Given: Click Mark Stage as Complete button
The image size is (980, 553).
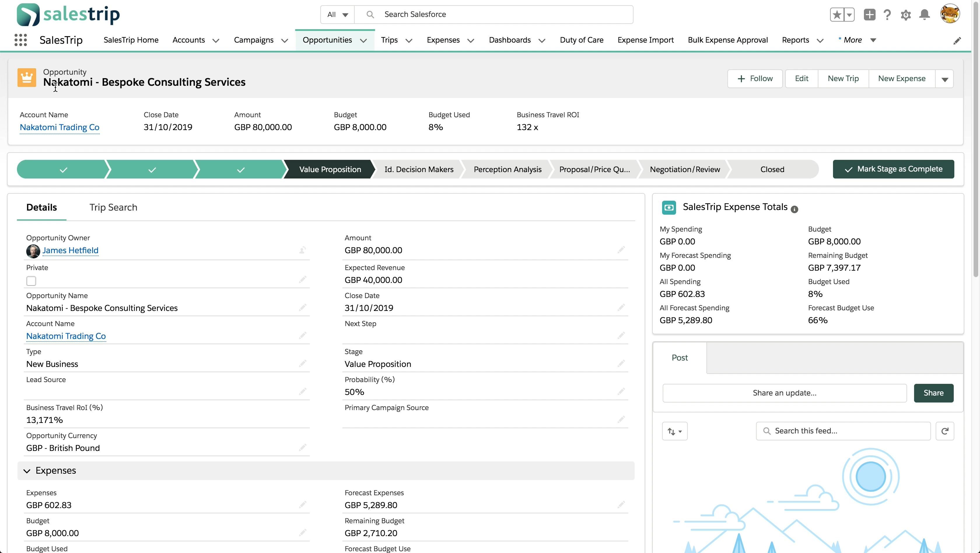Looking at the screenshot, I should point(893,169).
